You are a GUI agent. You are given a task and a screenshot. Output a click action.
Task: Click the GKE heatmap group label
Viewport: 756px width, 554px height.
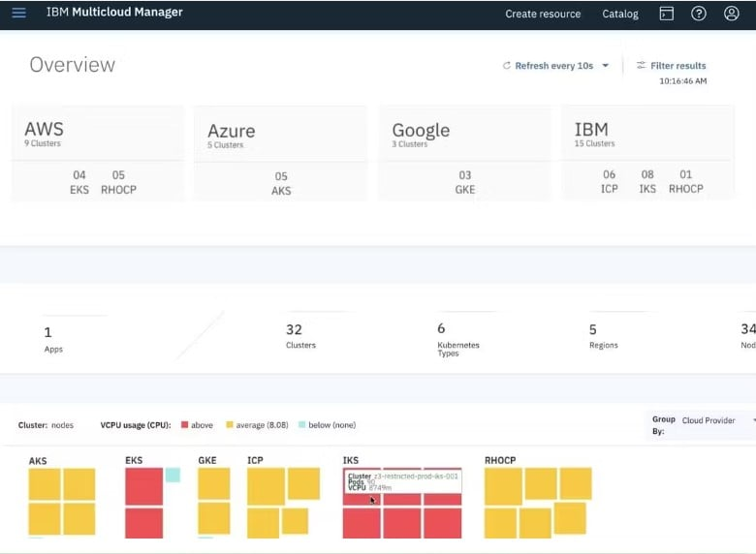[x=206, y=461]
